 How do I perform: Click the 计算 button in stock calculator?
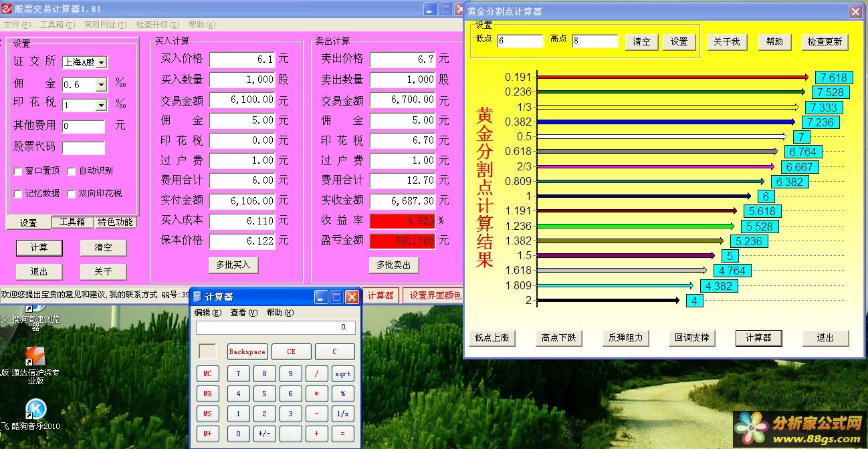tap(39, 248)
